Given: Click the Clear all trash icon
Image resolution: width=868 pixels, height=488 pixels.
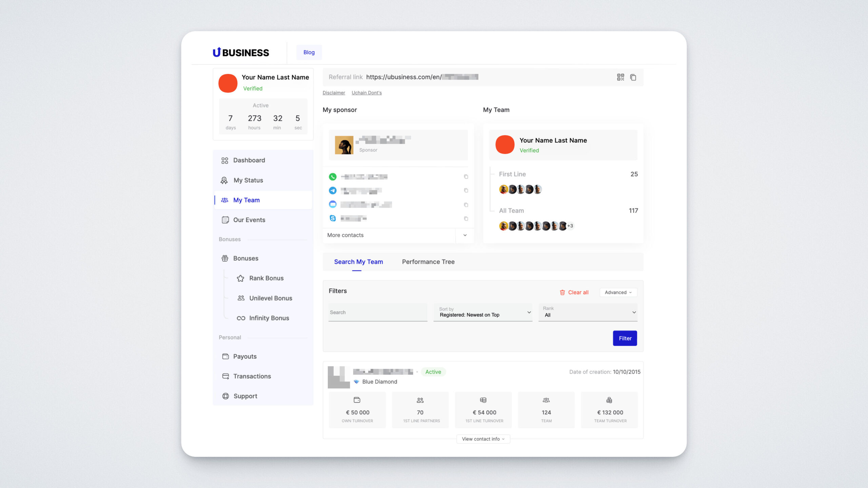Looking at the screenshot, I should (x=562, y=292).
